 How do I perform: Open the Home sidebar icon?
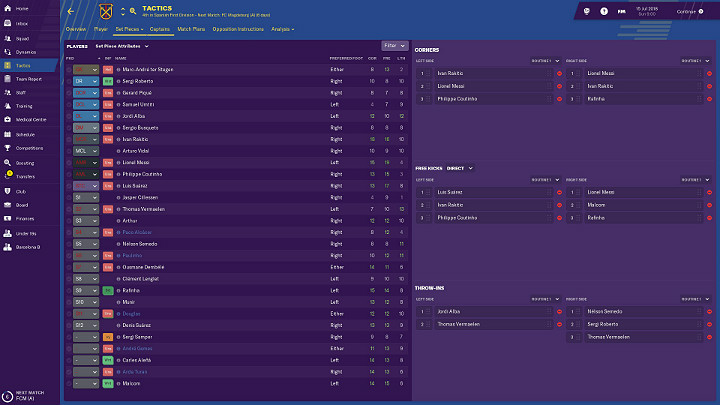click(x=8, y=8)
